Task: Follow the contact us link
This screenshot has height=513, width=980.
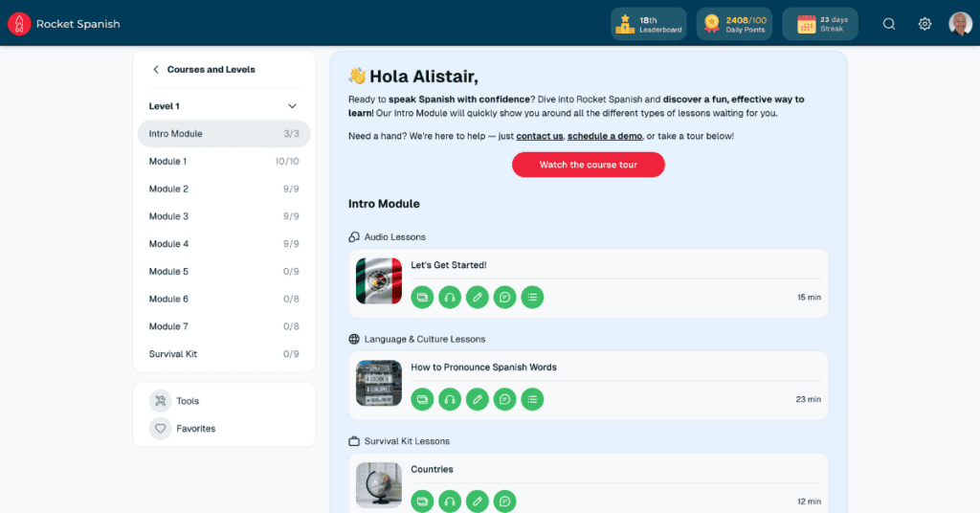Action: [540, 136]
